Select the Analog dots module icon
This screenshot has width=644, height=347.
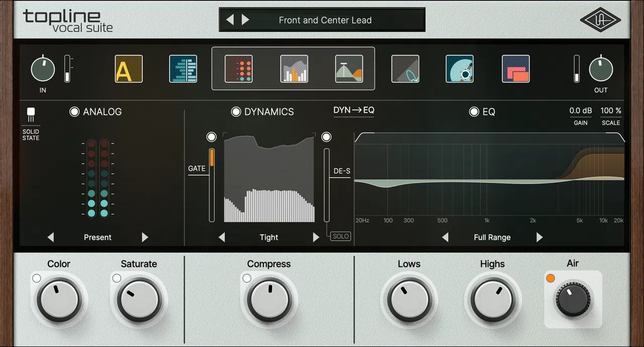(x=238, y=69)
